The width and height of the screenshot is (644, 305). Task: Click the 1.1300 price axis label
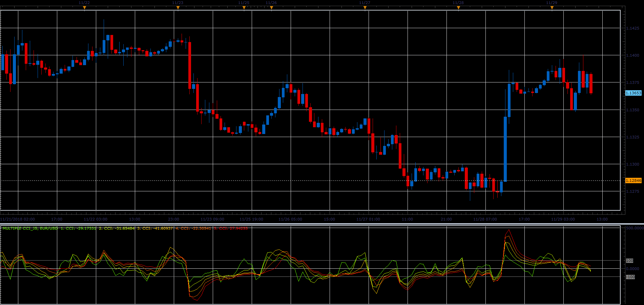(632, 164)
